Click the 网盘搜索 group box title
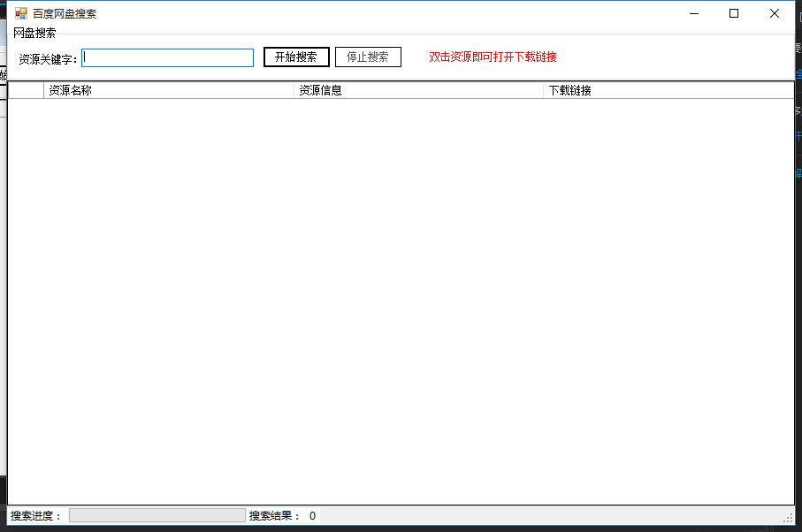The image size is (802, 532). pos(34,34)
